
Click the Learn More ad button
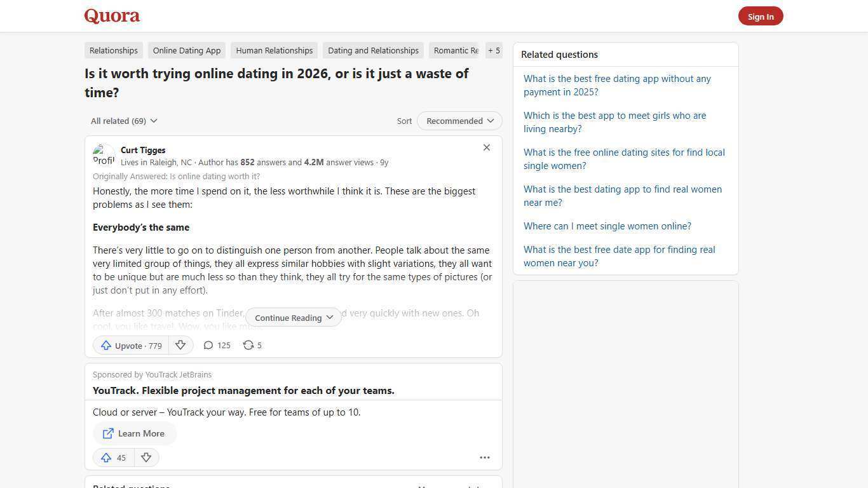coord(134,433)
